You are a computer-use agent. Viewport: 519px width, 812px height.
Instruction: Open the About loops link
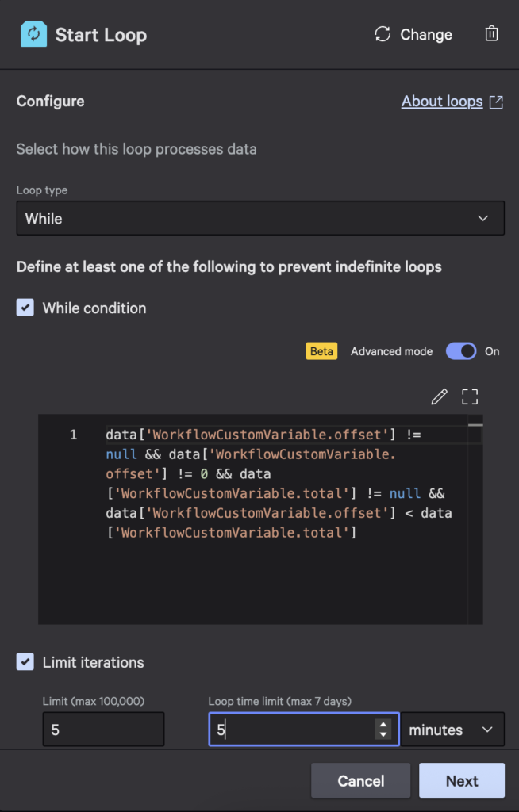[x=442, y=101]
